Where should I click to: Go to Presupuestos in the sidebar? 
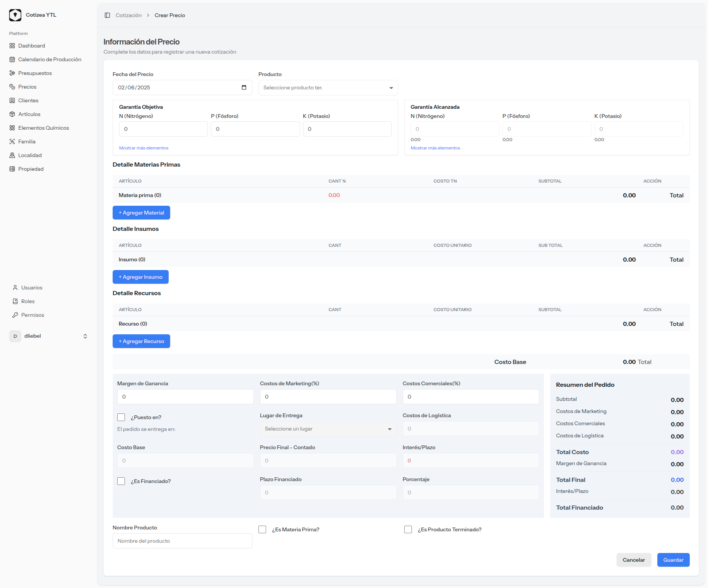pyautogui.click(x=35, y=73)
